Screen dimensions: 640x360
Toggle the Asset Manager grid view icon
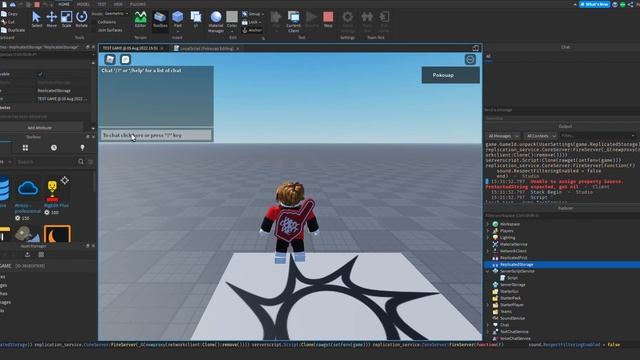[41, 255]
